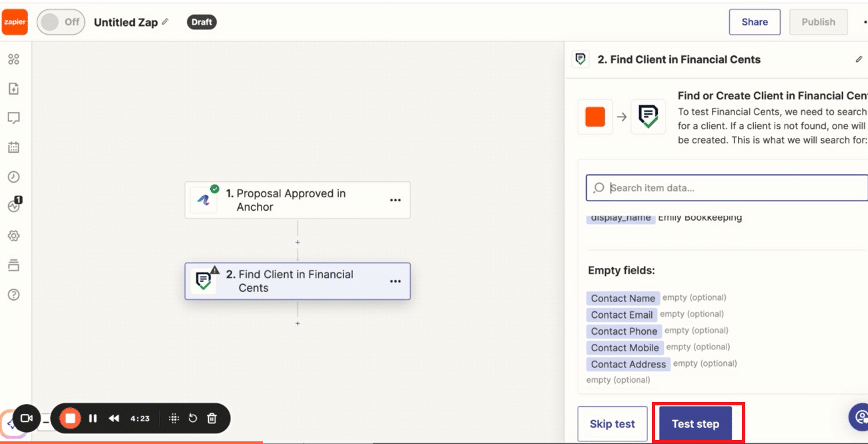The image size is (868, 444).
Task: Open the status activity icon with badge
Action: pyautogui.click(x=15, y=205)
